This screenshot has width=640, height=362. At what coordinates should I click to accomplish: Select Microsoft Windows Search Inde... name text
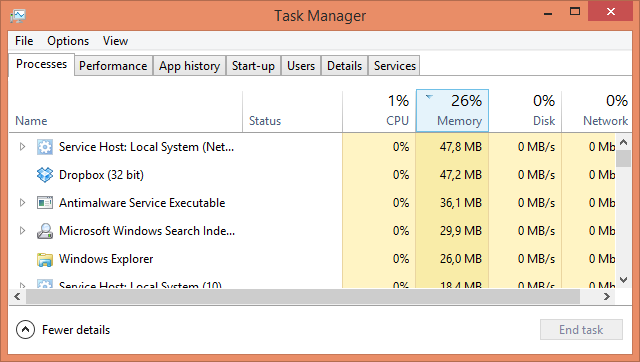tap(147, 231)
